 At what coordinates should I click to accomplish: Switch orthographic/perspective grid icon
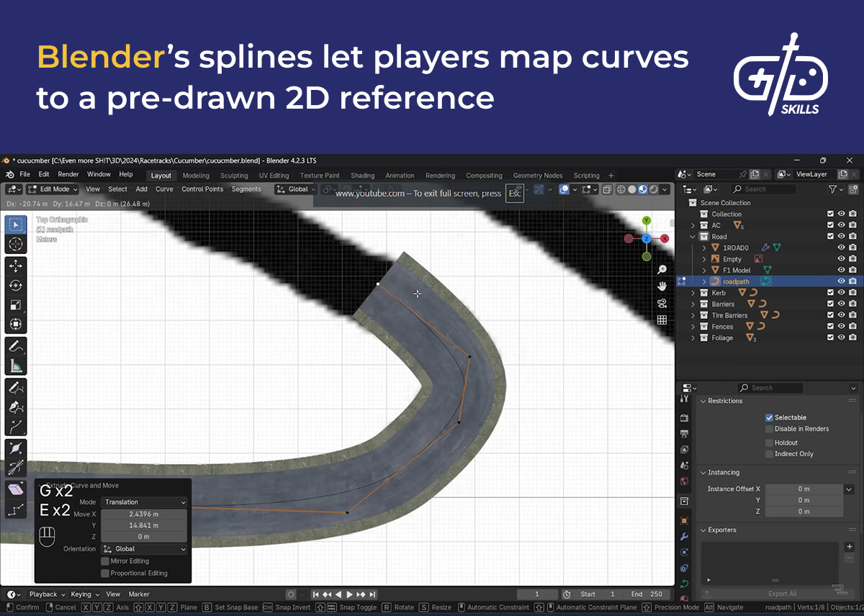click(x=662, y=320)
